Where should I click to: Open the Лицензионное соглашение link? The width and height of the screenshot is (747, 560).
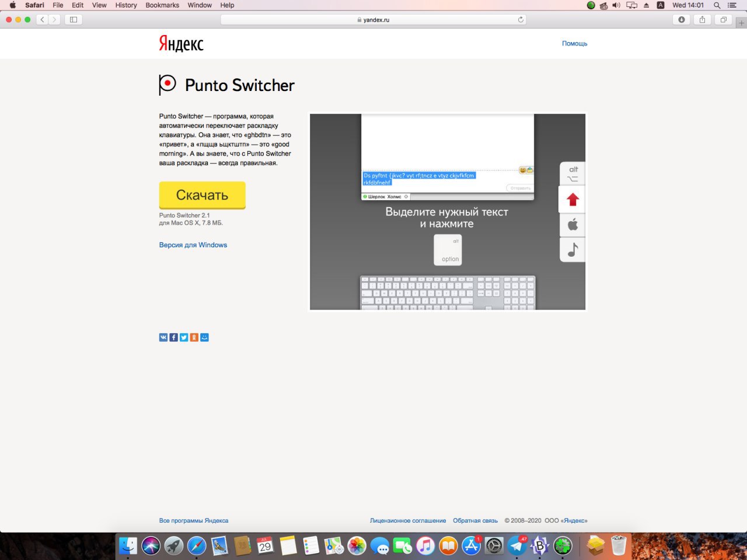click(408, 520)
